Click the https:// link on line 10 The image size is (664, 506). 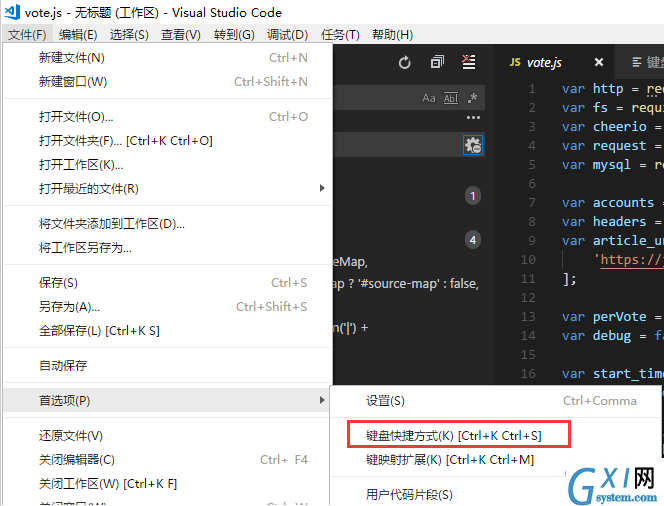click(x=632, y=260)
